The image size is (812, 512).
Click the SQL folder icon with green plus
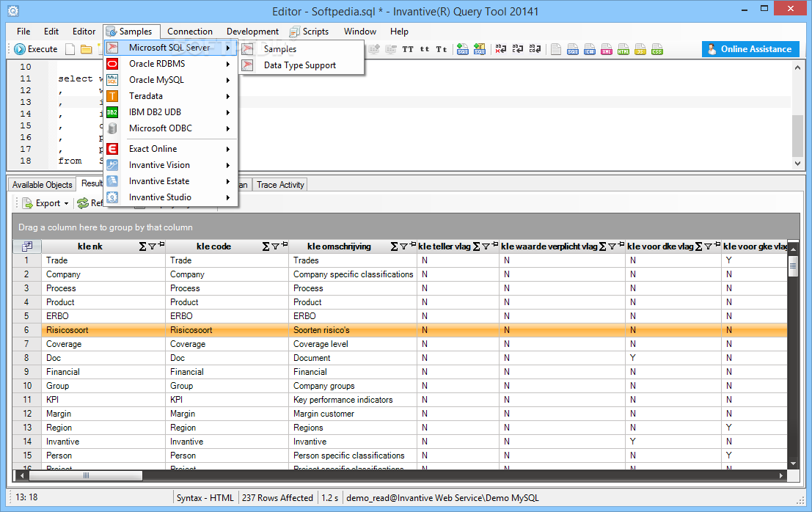pos(480,49)
